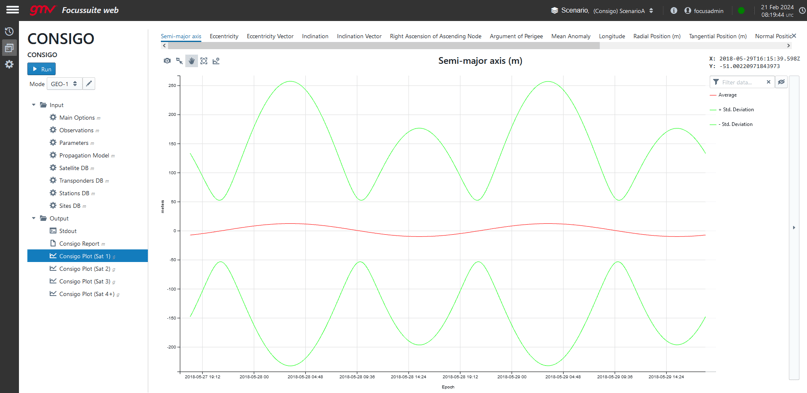
Task: Open the history clock sidebar icon
Action: 9,31
